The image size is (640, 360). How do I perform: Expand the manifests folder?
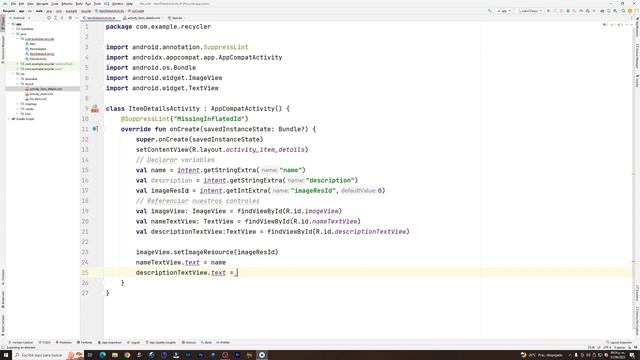(13, 29)
